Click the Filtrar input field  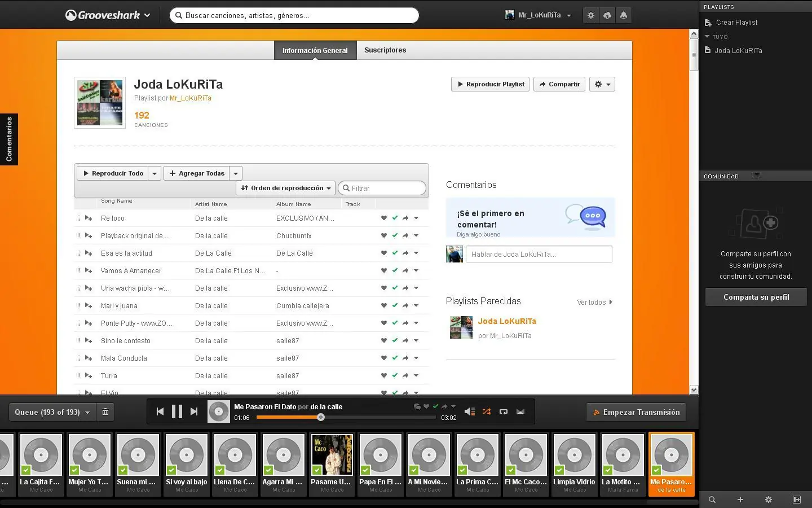382,188
